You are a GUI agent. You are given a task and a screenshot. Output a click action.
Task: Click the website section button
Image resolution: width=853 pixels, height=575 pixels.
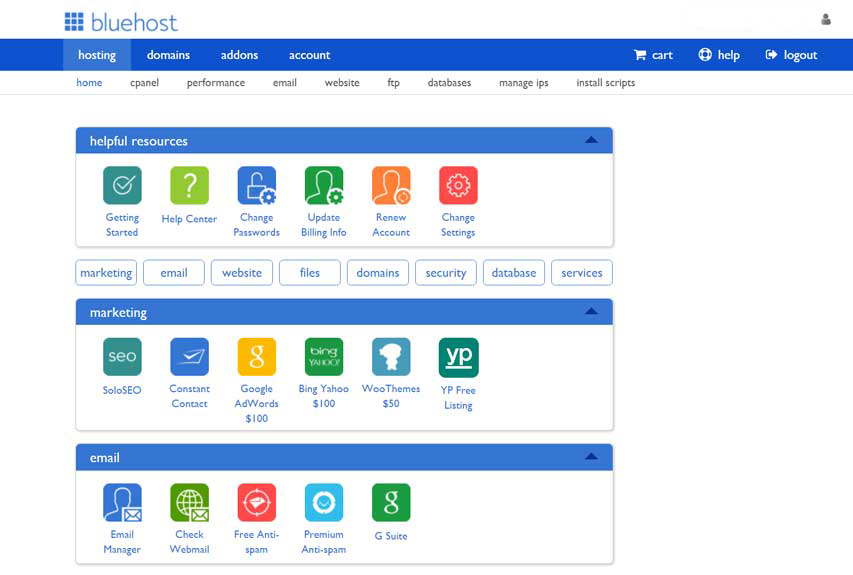(242, 273)
